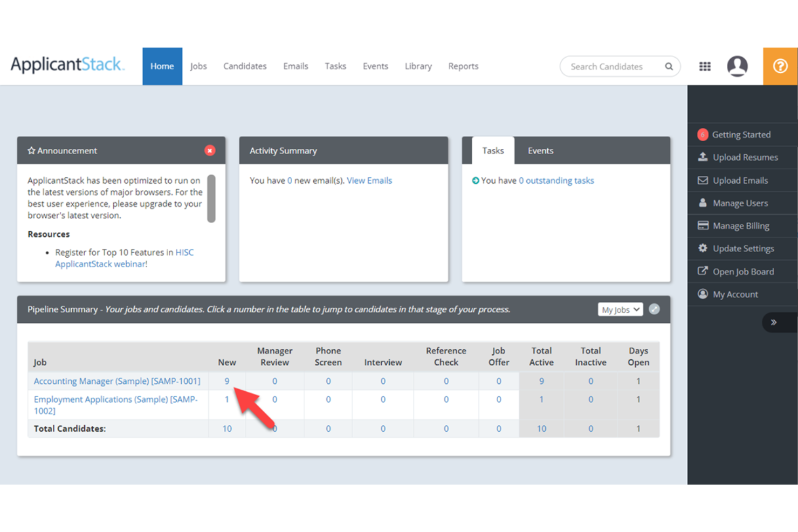The width and height of the screenshot is (798, 532).
Task: Click the total 10 New candidates
Action: (227, 429)
